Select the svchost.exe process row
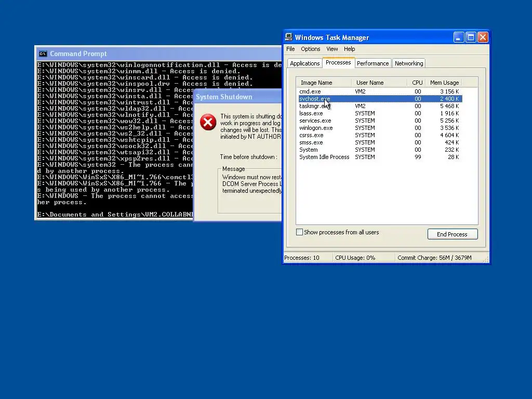The width and height of the screenshot is (532, 399). 380,99
